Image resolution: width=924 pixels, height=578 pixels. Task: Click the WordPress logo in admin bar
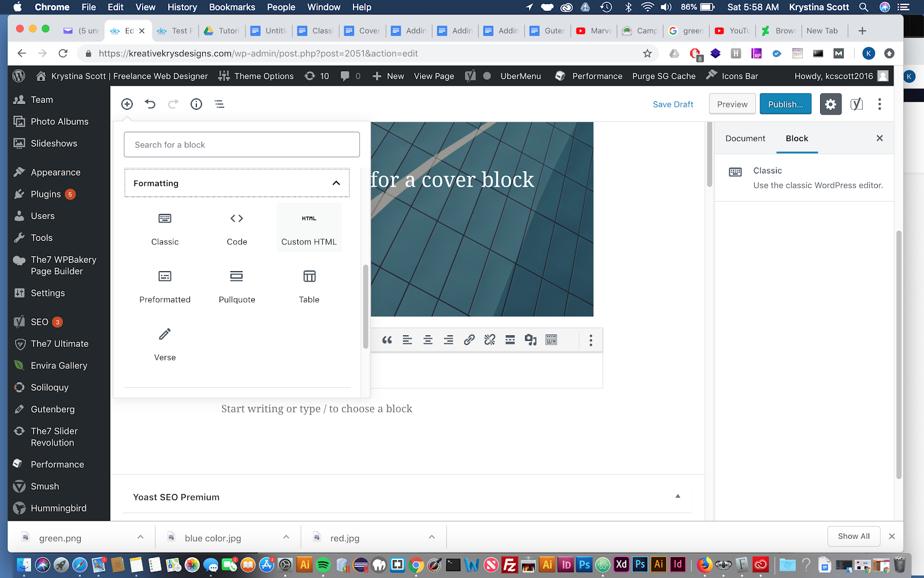(19, 76)
